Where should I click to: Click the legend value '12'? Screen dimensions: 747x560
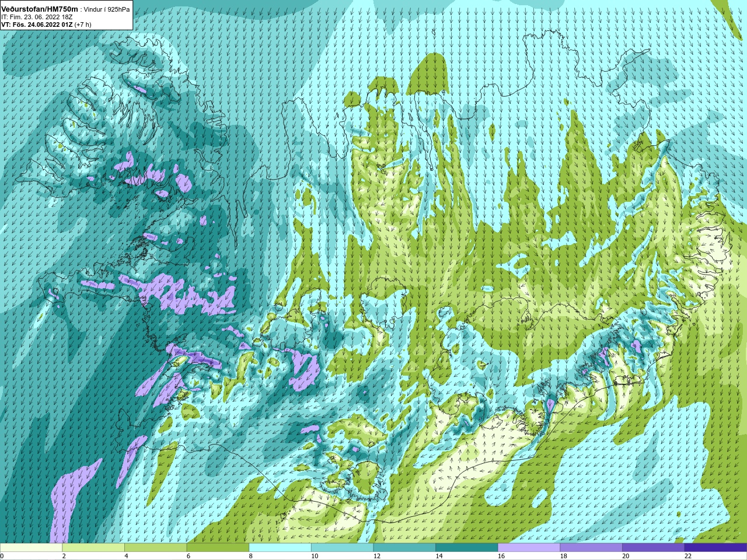point(377,556)
